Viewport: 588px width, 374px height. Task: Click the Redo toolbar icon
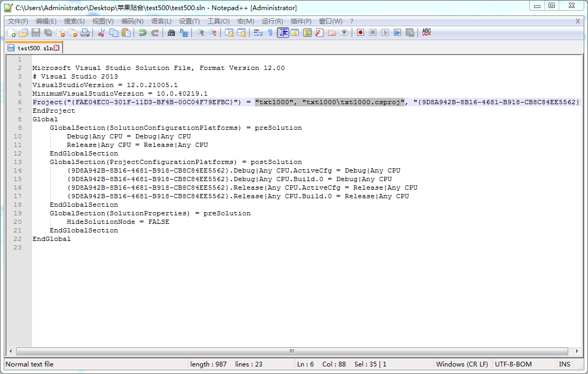coord(155,33)
